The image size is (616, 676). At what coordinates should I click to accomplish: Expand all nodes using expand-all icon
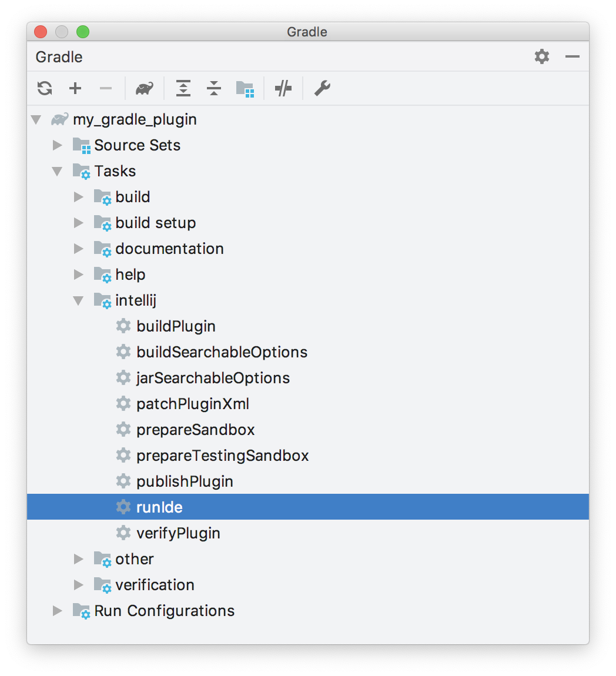(183, 88)
